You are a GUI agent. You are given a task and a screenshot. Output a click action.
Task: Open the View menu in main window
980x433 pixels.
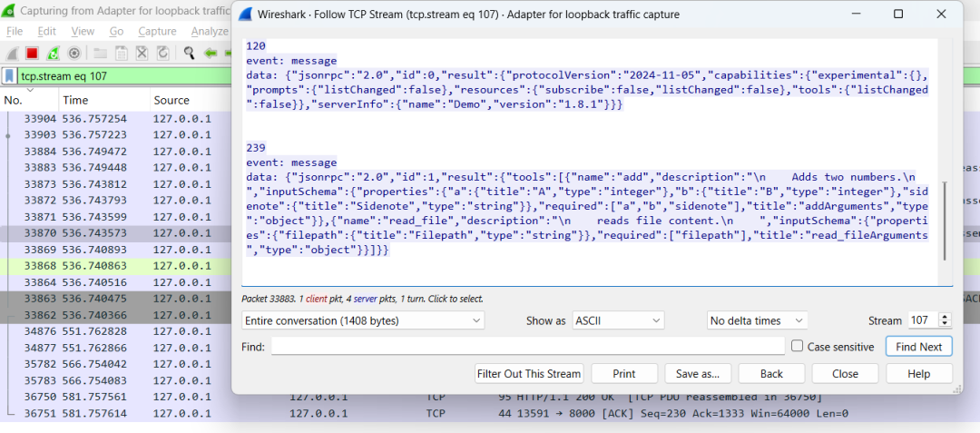(x=83, y=31)
